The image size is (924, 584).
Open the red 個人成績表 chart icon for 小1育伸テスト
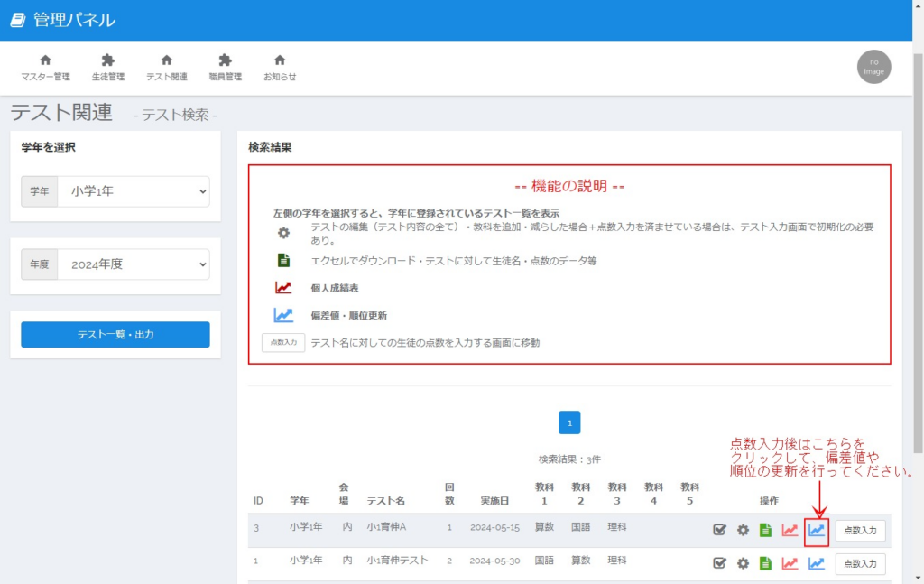790,563
